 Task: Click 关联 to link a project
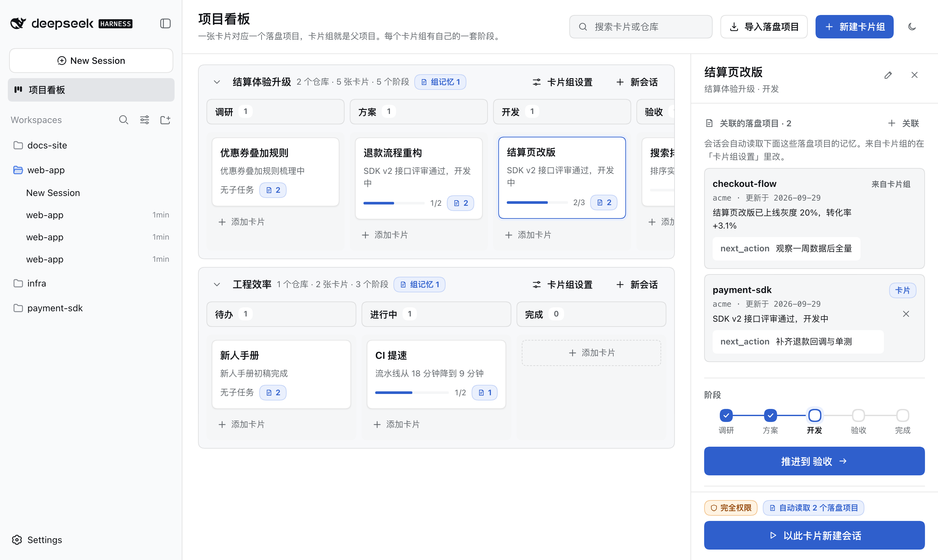(903, 123)
